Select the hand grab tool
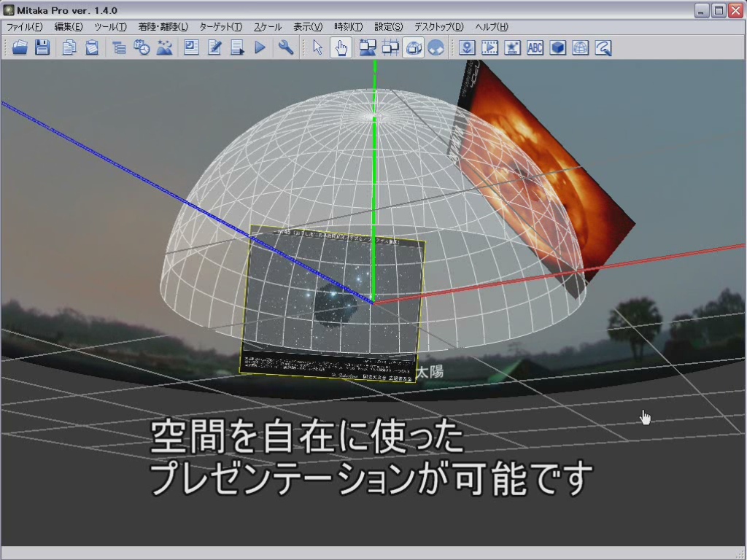Viewport: 747px width, 560px height. click(341, 47)
